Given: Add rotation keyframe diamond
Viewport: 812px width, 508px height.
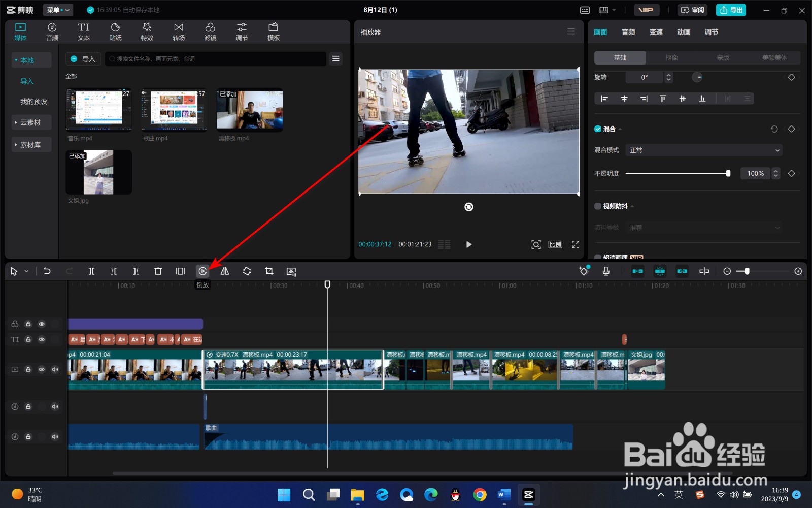Looking at the screenshot, I should pos(791,77).
